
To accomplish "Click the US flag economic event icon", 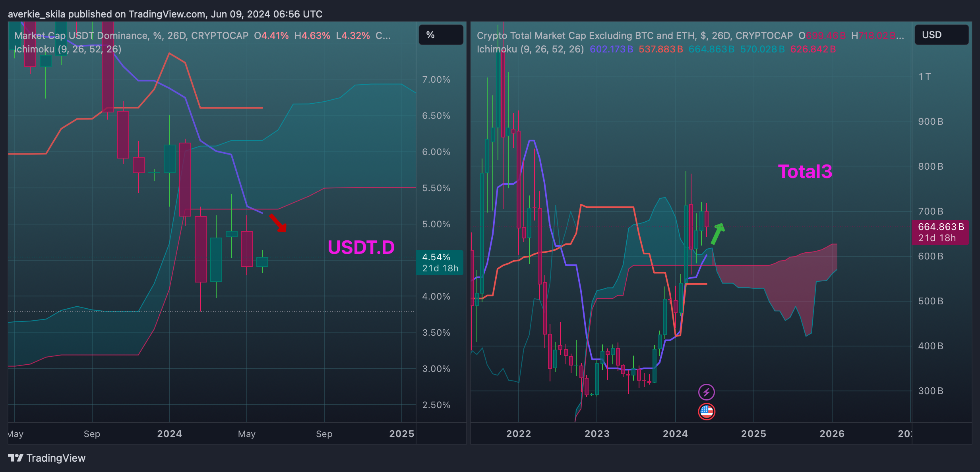I will click(x=706, y=411).
